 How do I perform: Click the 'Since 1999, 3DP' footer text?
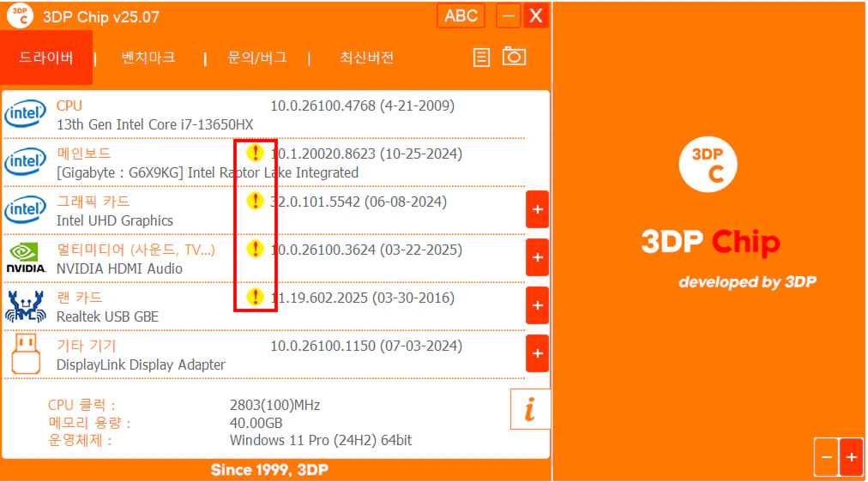[269, 470]
